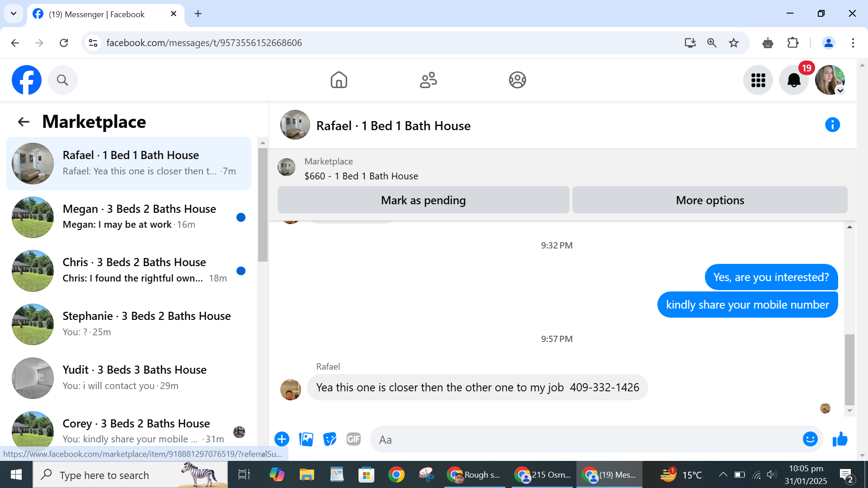
Task: Open the Chrome profile icon
Action: pyautogui.click(x=829, y=43)
